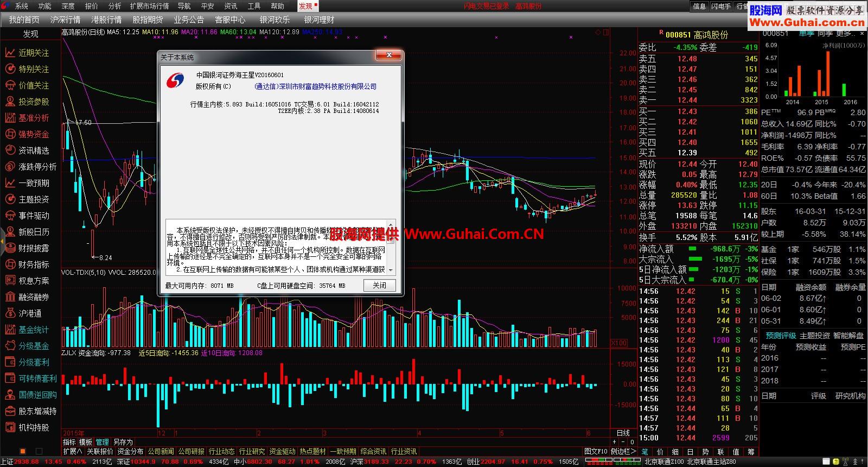The height and width of the screenshot is (467, 868).
Task: Open 沪港通 sidebar icon
Action: point(10,313)
